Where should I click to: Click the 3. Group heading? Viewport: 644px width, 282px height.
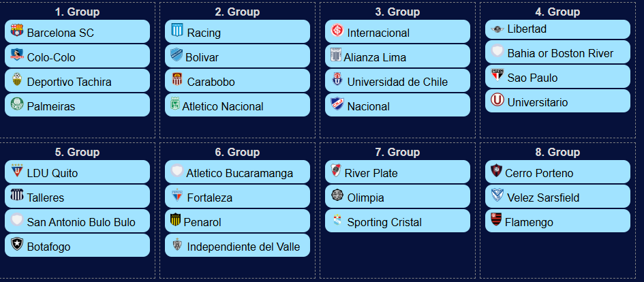tap(397, 12)
